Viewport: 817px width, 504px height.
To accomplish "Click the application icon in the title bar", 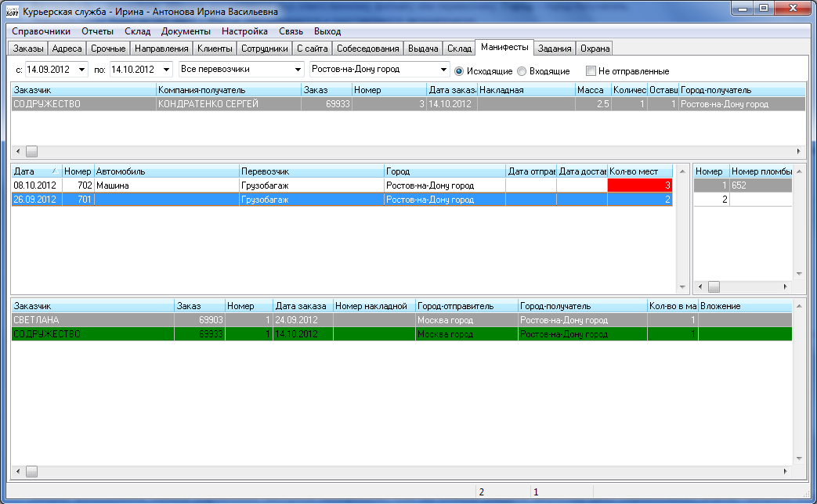I will [x=12, y=11].
